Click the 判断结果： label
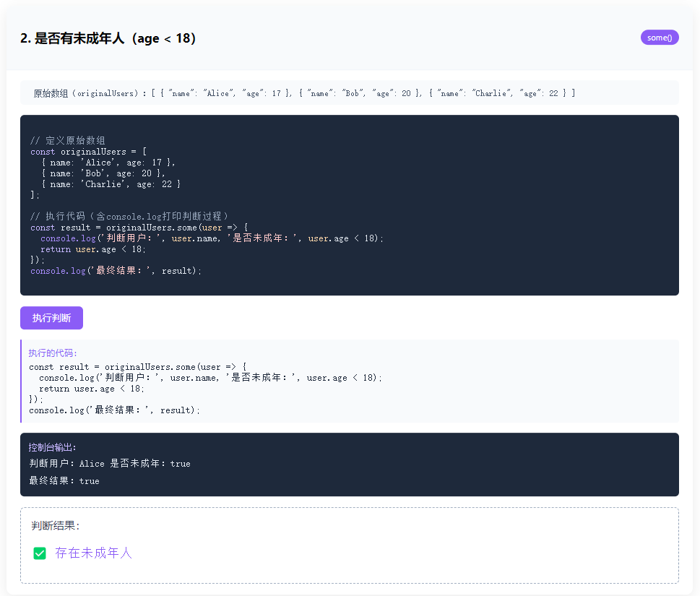Image resolution: width=700 pixels, height=596 pixels. 56,525
